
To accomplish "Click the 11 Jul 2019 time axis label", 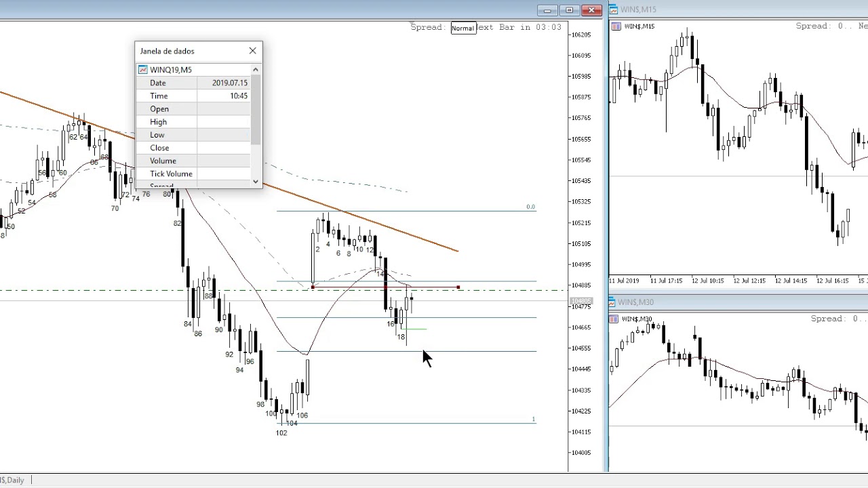I will coord(624,280).
